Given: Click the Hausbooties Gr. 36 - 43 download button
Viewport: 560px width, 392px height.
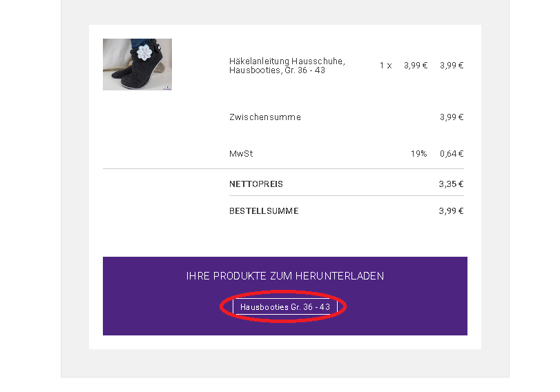Looking at the screenshot, I should point(284,306).
